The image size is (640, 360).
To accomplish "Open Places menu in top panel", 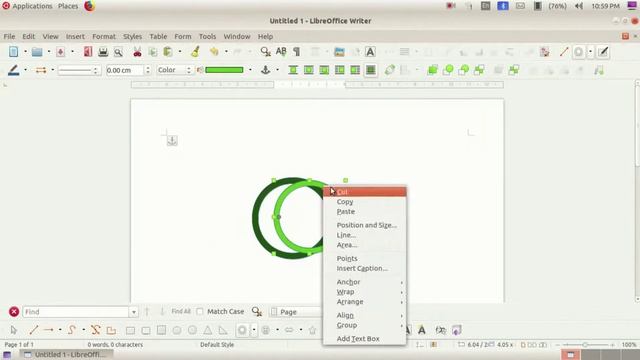I will tap(68, 6).
